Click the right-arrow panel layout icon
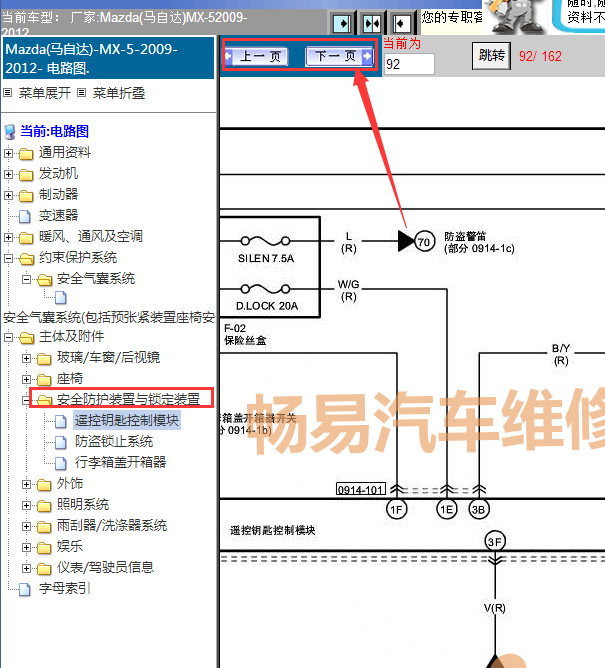This screenshot has height=668, width=605. coord(342,23)
